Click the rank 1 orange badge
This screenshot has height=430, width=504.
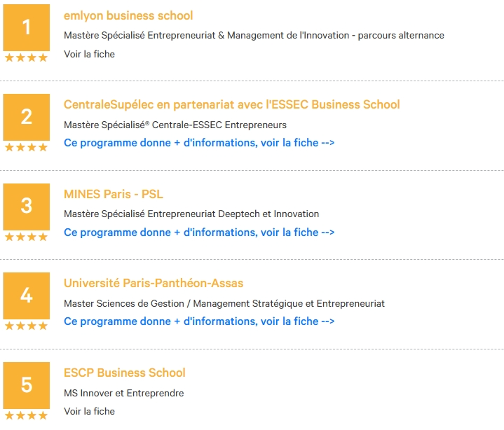coord(27,27)
